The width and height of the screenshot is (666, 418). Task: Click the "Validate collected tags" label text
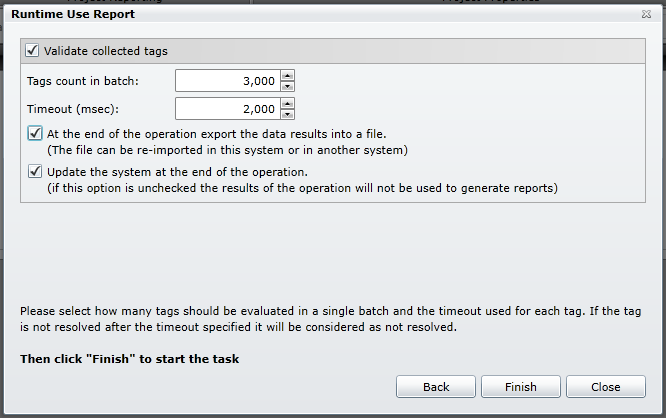[x=106, y=51]
